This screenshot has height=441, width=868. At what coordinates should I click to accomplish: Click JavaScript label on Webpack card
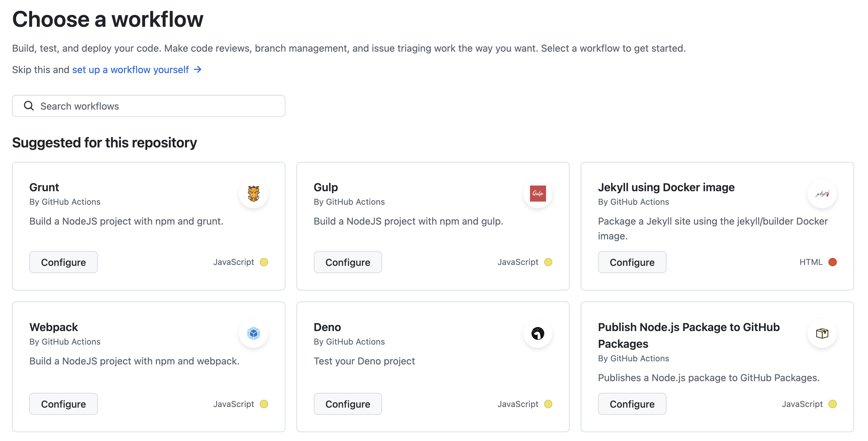[x=234, y=404]
